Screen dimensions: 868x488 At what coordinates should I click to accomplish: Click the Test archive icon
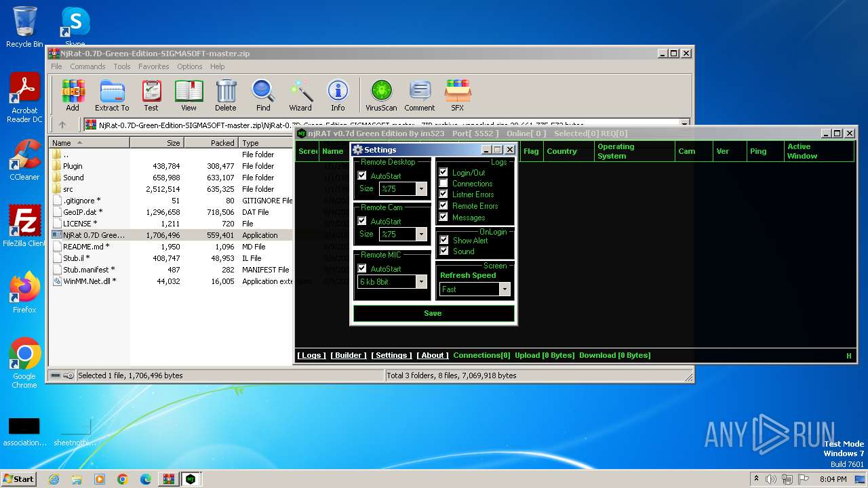click(151, 95)
